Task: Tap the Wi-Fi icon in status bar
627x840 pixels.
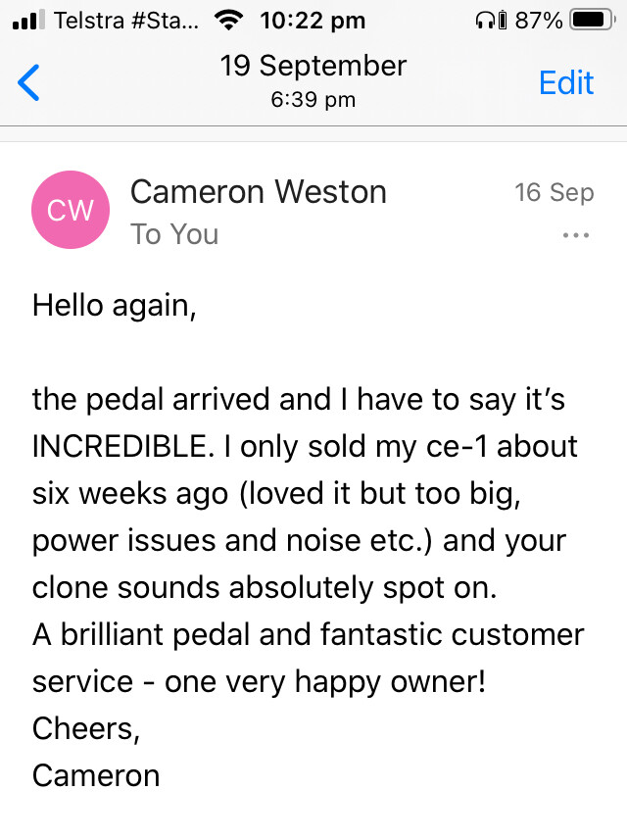Action: tap(230, 20)
